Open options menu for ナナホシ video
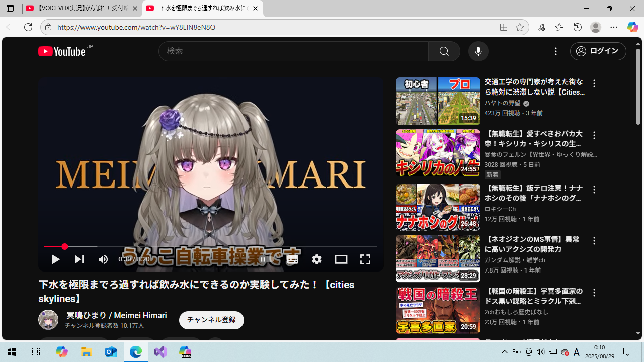 click(x=594, y=190)
